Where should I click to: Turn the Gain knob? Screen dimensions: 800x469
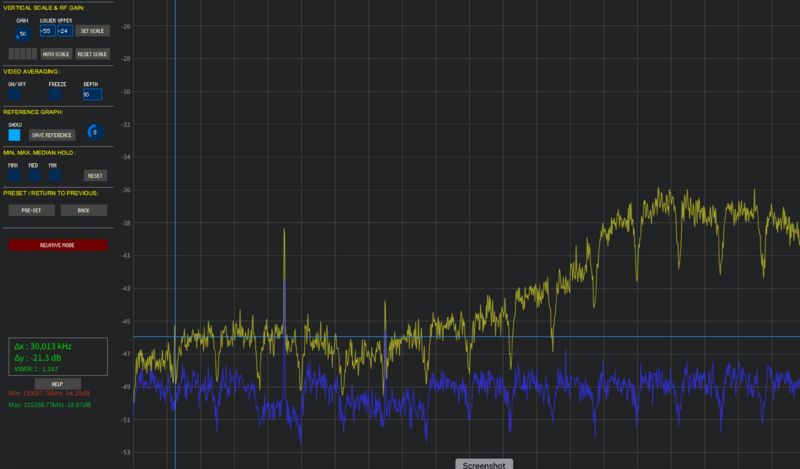click(21, 33)
